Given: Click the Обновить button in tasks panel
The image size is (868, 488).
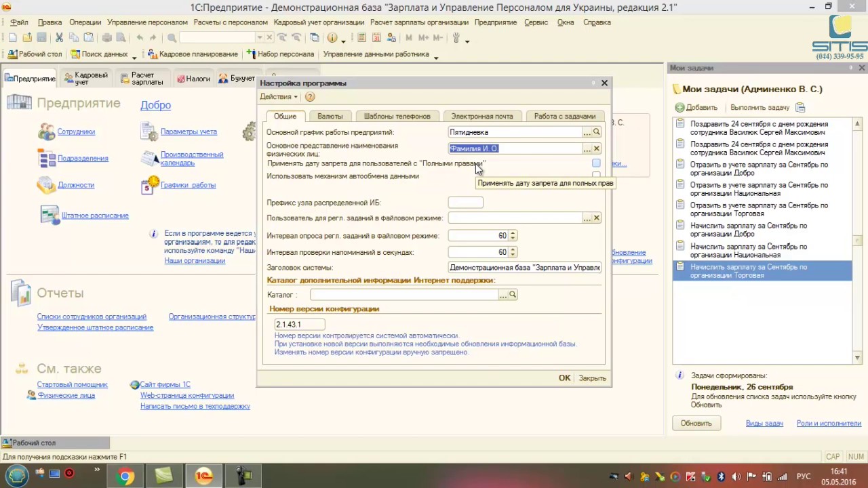Looking at the screenshot, I should (696, 423).
